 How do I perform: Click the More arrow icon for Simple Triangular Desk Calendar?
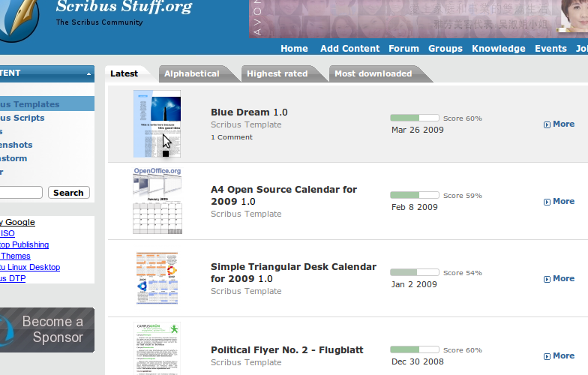[x=547, y=279]
